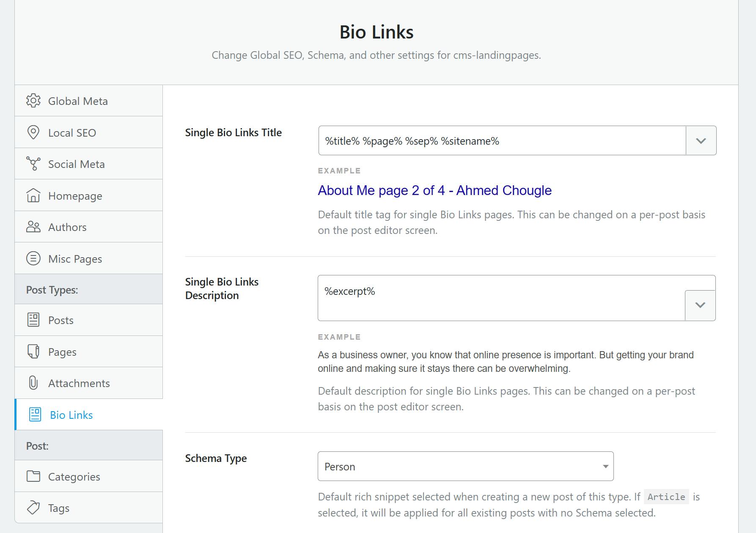Click the Homepage house icon
756x533 pixels.
coord(33,195)
